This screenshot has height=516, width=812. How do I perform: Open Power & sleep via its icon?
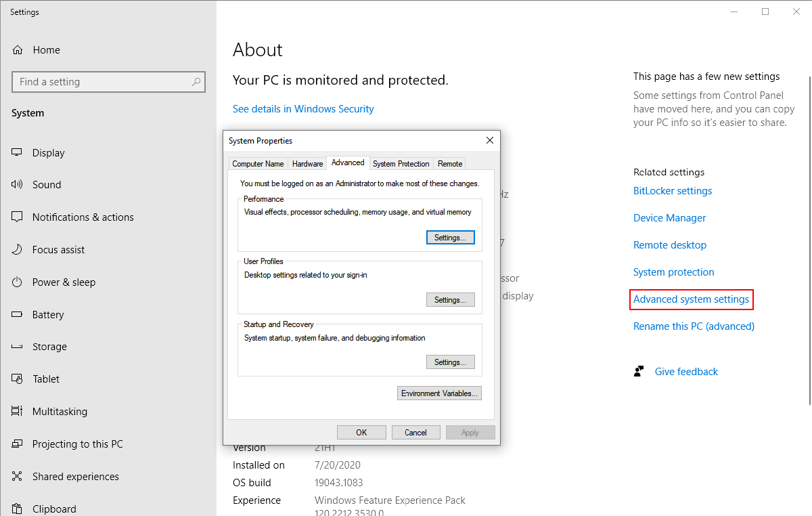click(18, 282)
